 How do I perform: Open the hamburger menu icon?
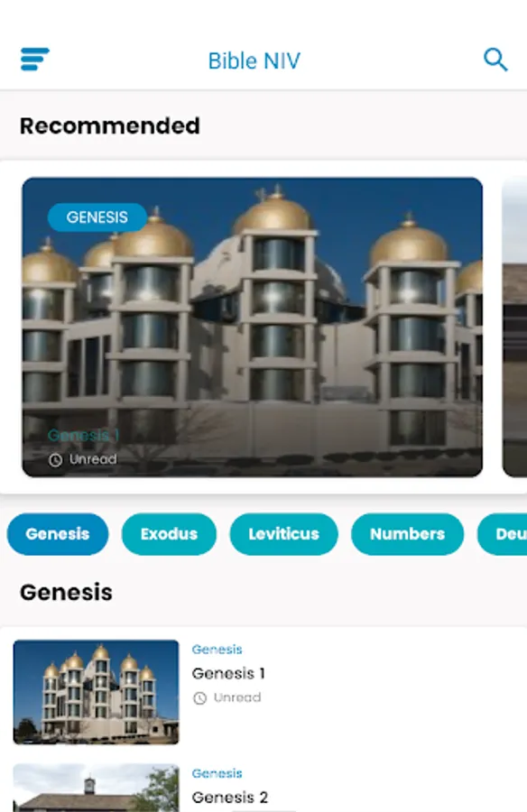click(x=34, y=59)
